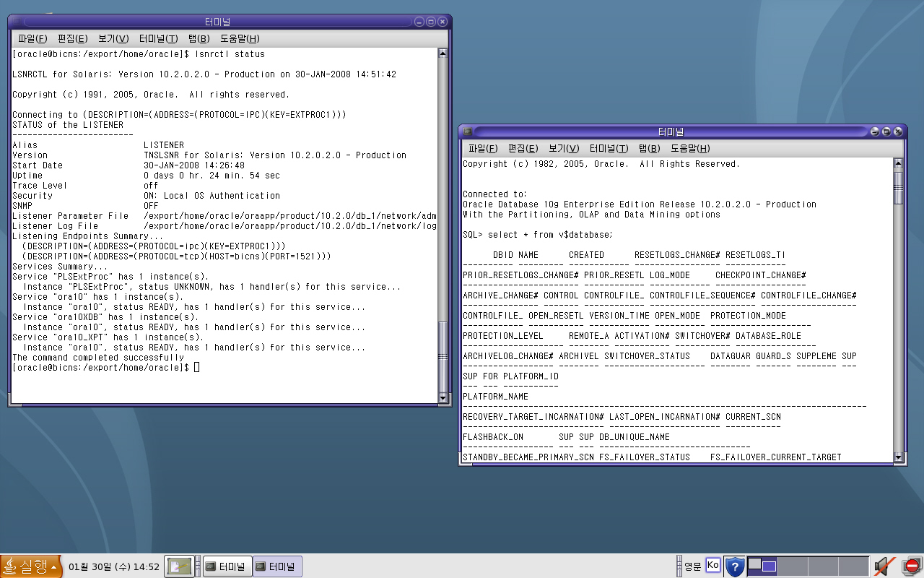Click the 'Uptime 0 days 0 hr. 24 min.' line
Screen dimensions: 924x578
coord(147,176)
